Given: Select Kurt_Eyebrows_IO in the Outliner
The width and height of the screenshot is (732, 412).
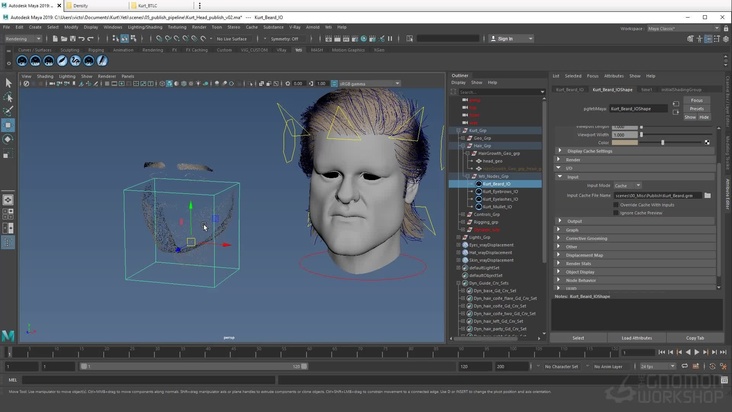Looking at the screenshot, I should click(x=500, y=191).
